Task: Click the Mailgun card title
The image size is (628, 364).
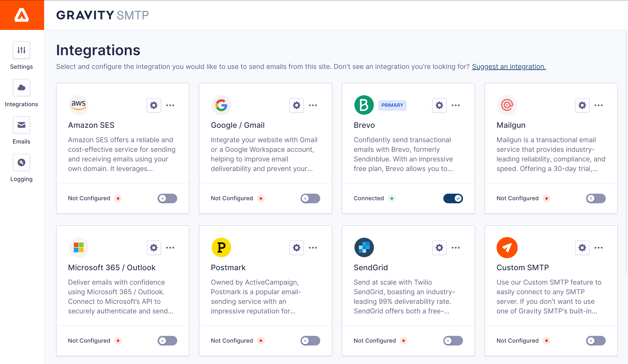Action: (511, 125)
